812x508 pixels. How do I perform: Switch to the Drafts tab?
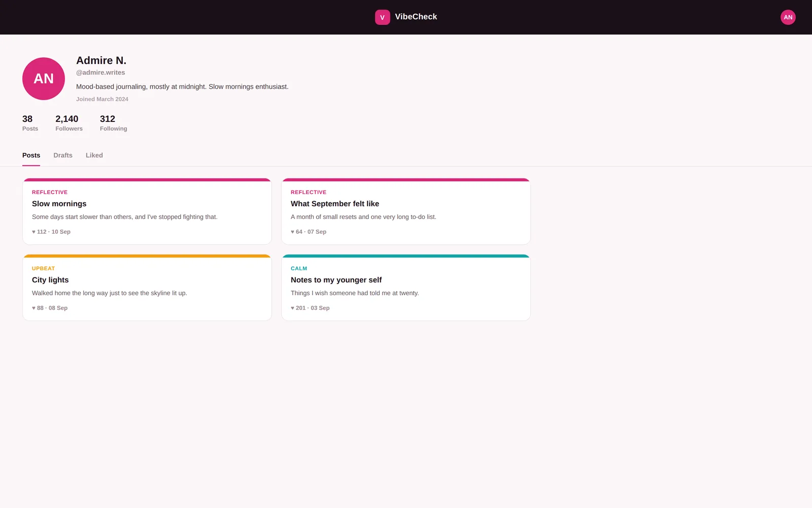tap(63, 155)
